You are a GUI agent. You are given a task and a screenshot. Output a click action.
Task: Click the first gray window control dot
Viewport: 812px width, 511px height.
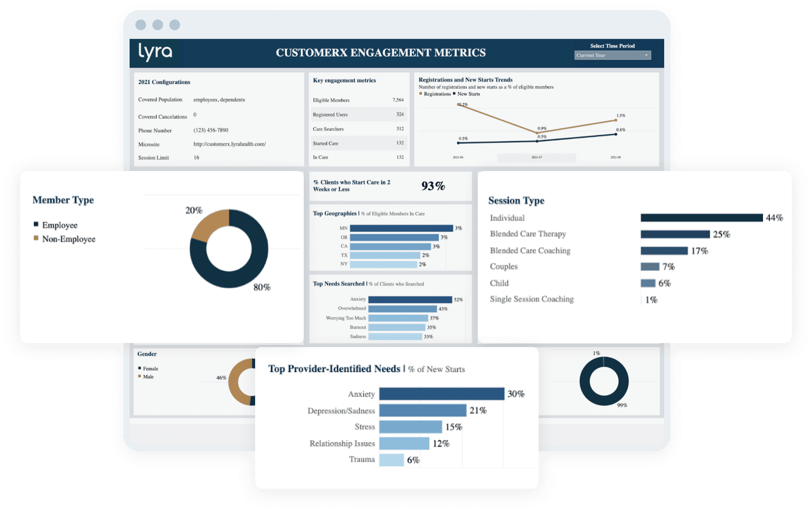(141, 25)
